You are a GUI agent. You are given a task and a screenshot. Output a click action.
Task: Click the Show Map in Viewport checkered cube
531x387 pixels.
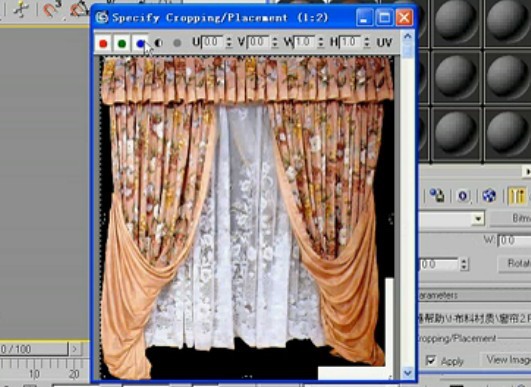pyautogui.click(x=489, y=196)
